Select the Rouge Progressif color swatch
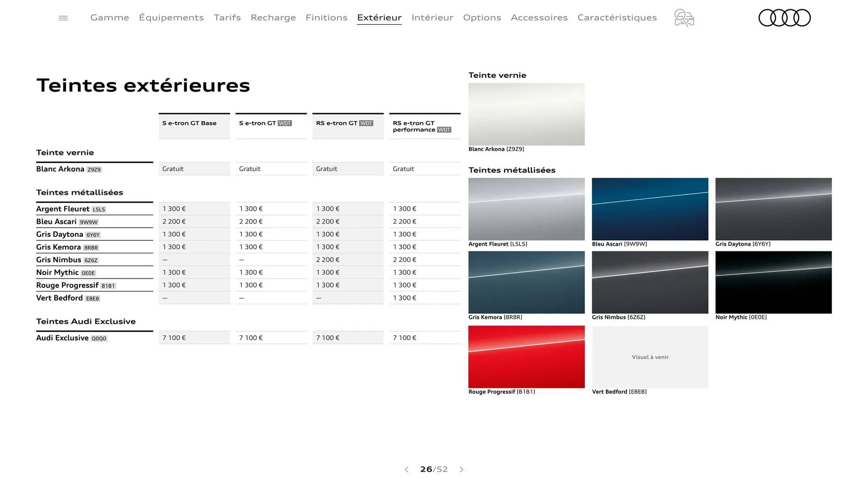Screen dimensions: 868x488 tap(526, 357)
